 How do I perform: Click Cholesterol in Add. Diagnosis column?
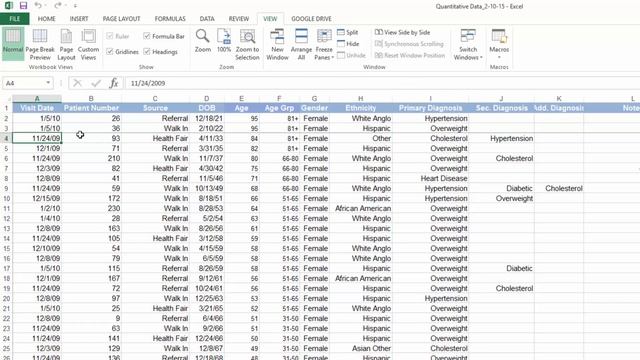(x=559, y=189)
